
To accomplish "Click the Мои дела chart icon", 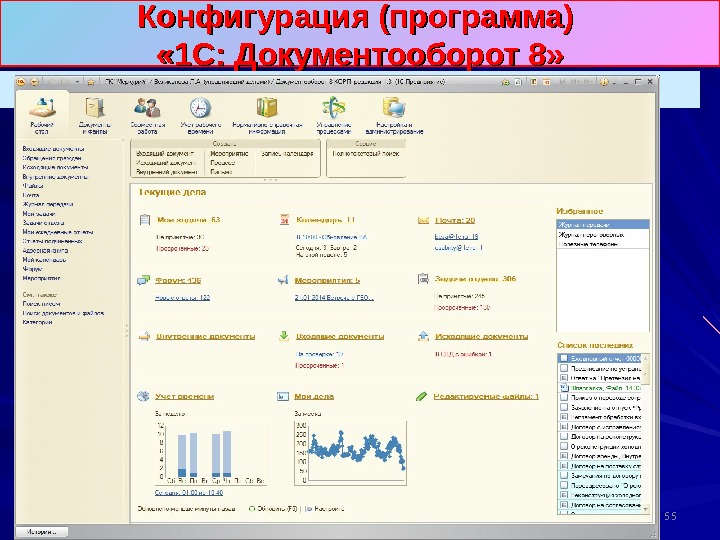I will pyautogui.click(x=283, y=396).
